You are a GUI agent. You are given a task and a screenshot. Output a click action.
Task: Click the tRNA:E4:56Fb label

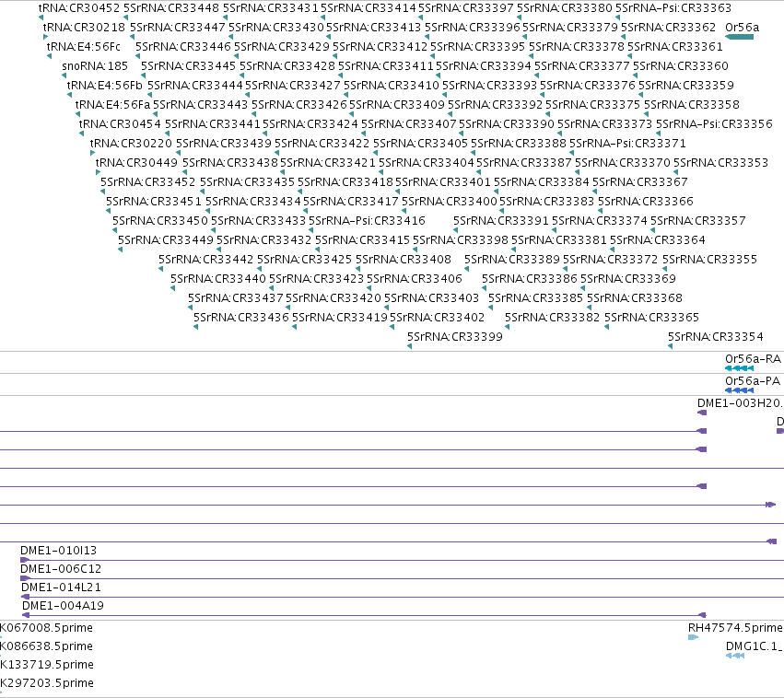pyautogui.click(x=105, y=86)
